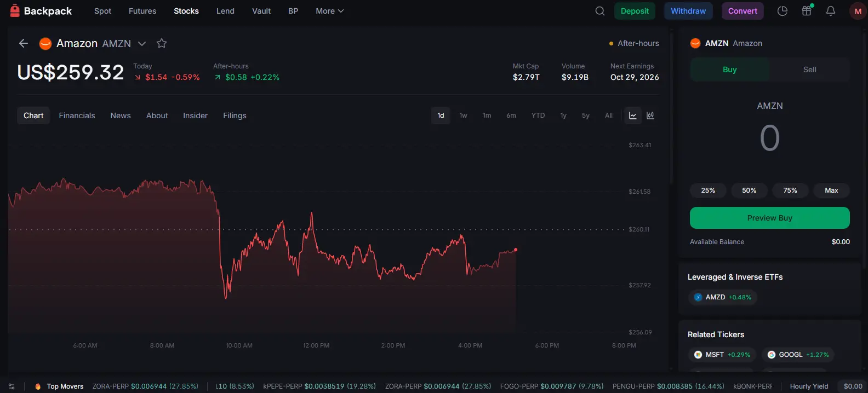Switch to the Financials tab
868x393 pixels.
[77, 115]
